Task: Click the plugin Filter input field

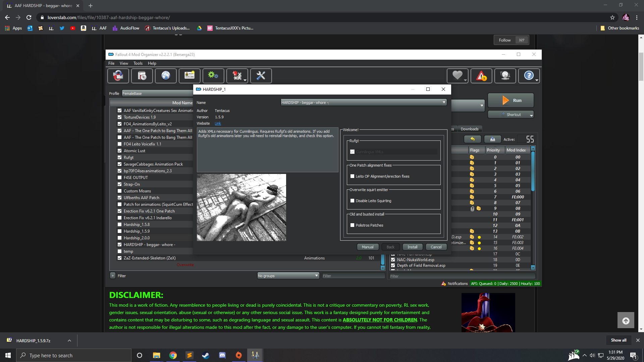Action: pos(462,276)
